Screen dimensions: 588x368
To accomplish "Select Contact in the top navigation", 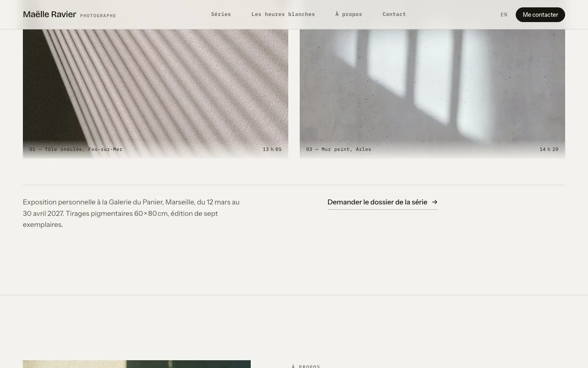I will [x=394, y=14].
